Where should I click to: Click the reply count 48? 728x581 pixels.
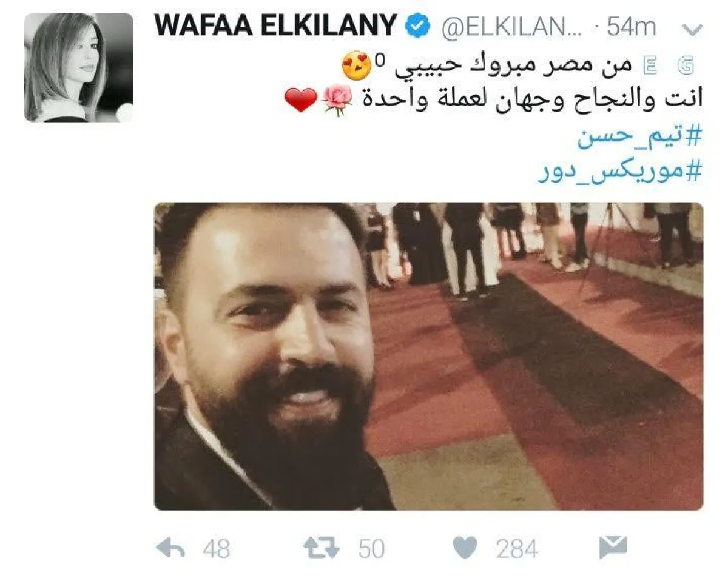pyautogui.click(x=217, y=549)
